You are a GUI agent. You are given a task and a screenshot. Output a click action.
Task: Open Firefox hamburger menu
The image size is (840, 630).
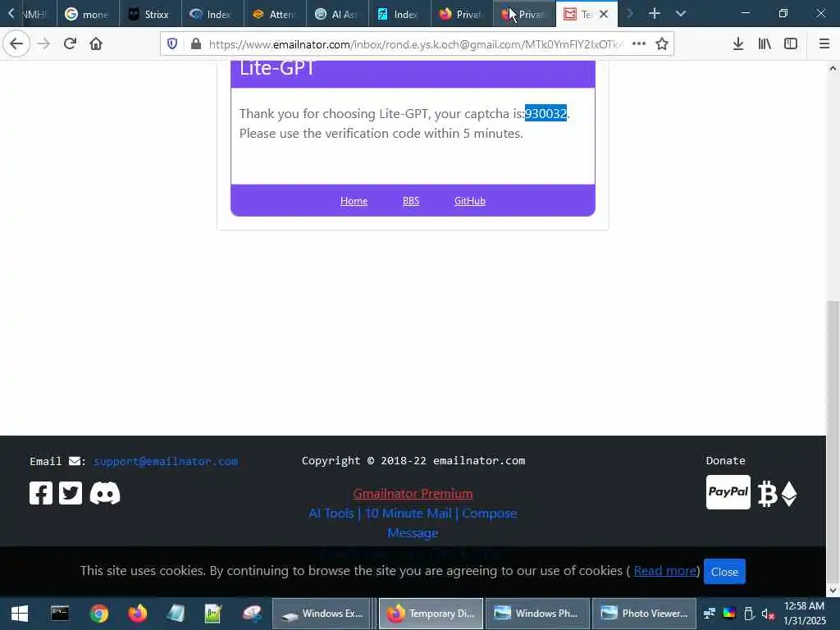[824, 44]
